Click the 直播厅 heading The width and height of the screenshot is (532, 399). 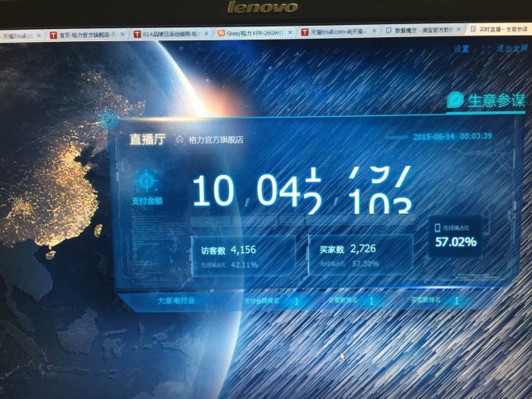[x=148, y=139]
